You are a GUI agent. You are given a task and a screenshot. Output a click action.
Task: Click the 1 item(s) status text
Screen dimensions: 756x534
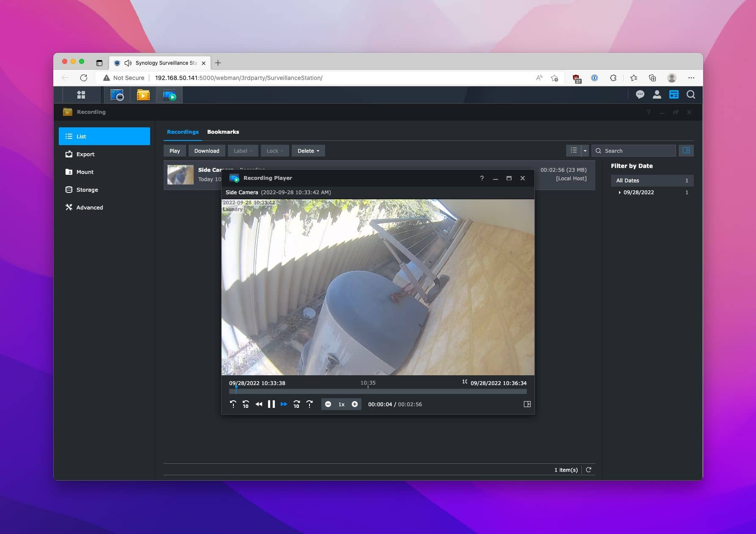[566, 470]
